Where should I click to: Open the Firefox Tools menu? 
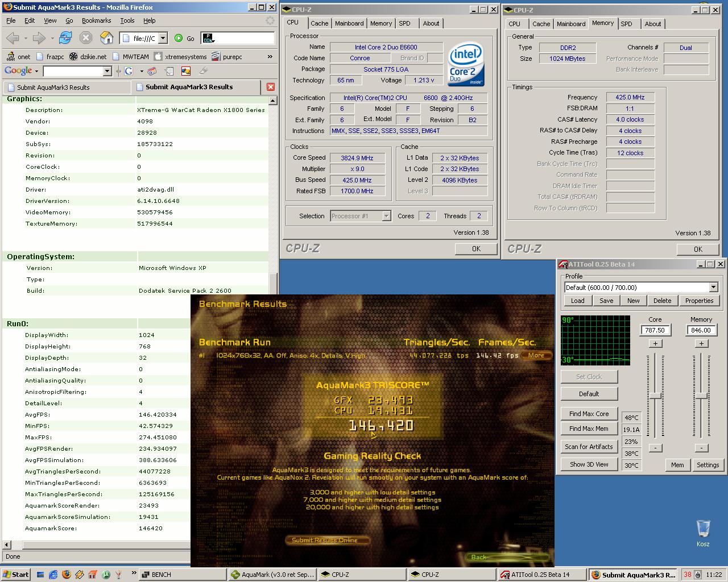click(127, 20)
